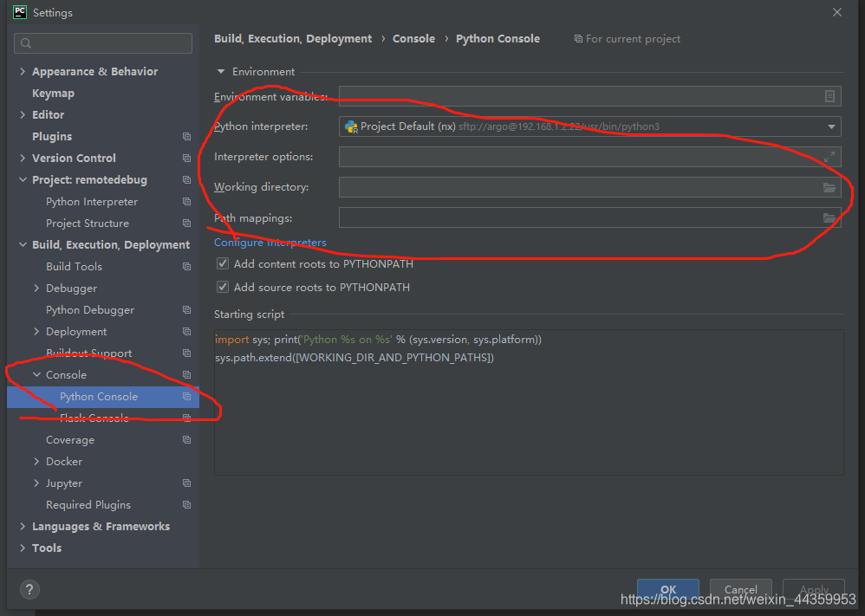This screenshot has height=616, width=865.
Task: Select Coverage settings
Action: (x=70, y=440)
